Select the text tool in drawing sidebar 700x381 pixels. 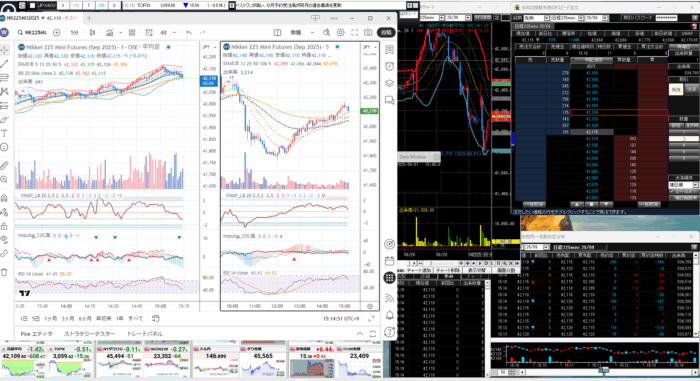tap(4, 133)
